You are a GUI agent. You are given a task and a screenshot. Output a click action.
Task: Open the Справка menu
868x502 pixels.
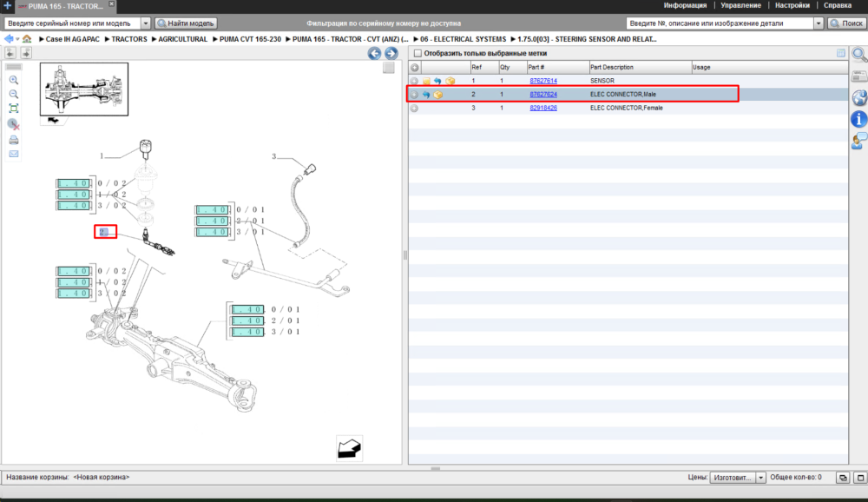click(837, 5)
